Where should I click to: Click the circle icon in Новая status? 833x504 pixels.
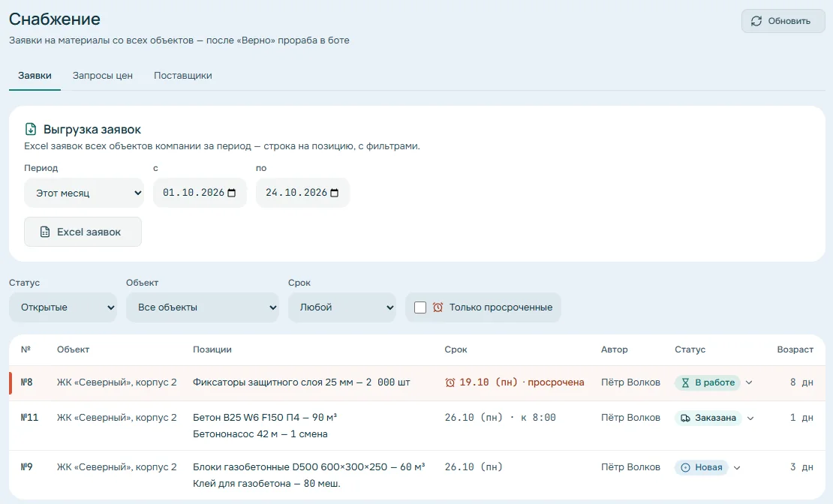click(685, 468)
